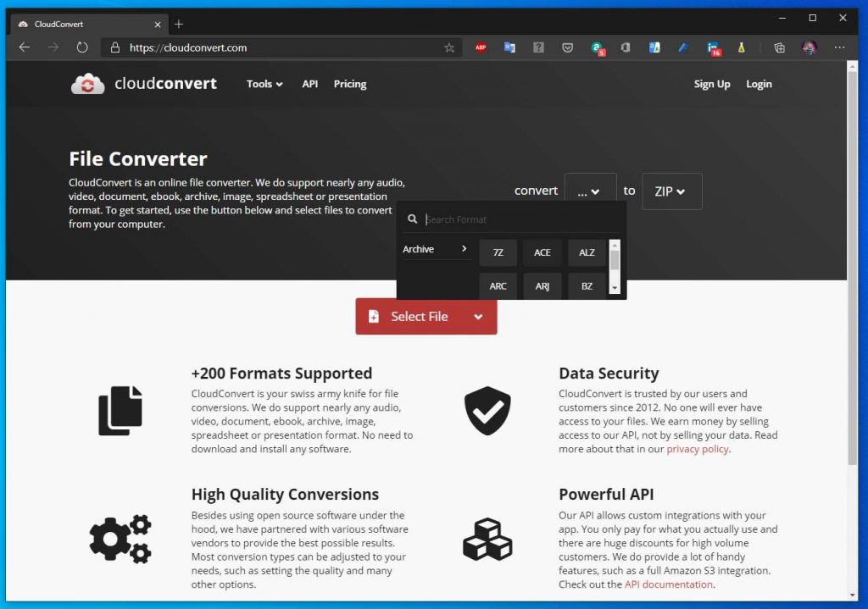Open the Office extension
Viewport: 868px width, 609px height.
[626, 47]
